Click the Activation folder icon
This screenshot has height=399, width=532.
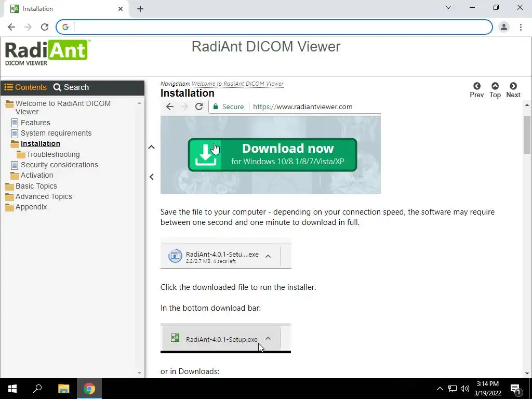click(15, 176)
